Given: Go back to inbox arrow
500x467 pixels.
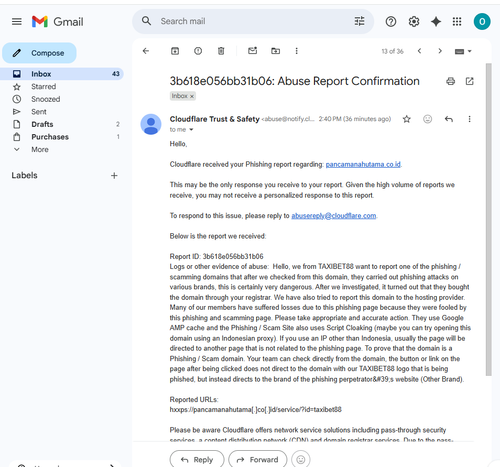Looking at the screenshot, I should [146, 51].
